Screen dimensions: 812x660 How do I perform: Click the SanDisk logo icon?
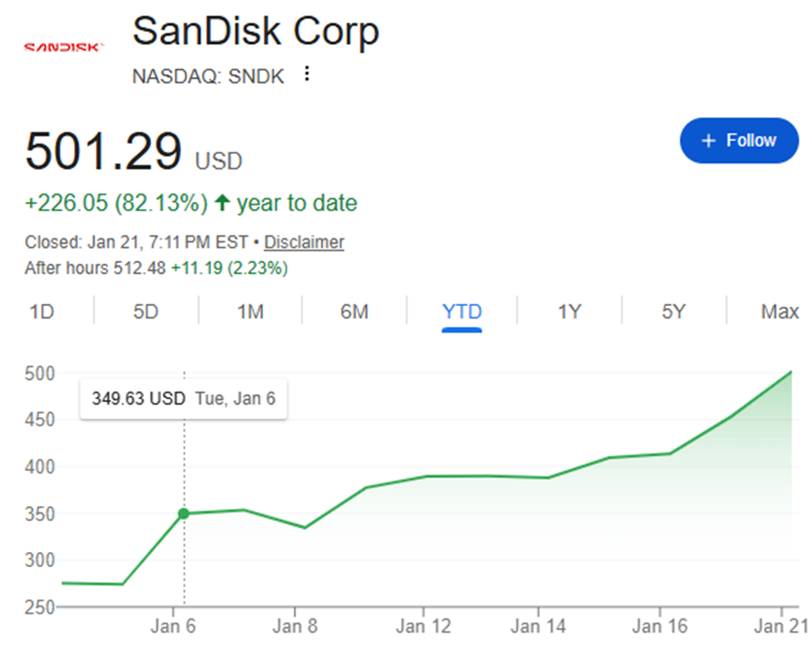63,45
